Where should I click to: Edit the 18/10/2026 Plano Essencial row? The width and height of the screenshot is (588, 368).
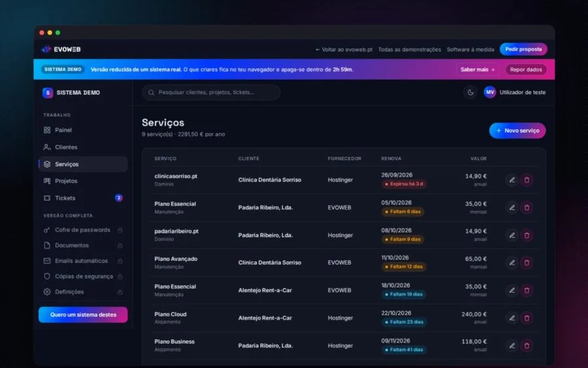[512, 290]
